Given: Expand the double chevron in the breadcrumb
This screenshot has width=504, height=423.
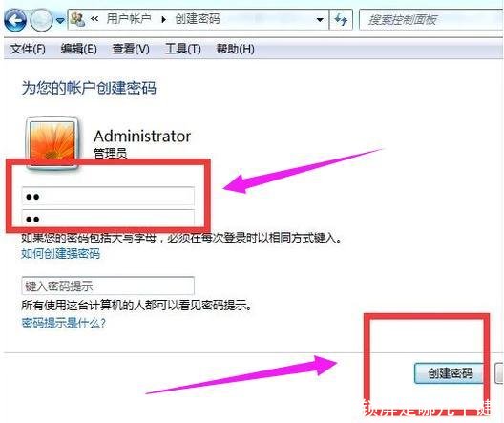Looking at the screenshot, I should (x=94, y=19).
